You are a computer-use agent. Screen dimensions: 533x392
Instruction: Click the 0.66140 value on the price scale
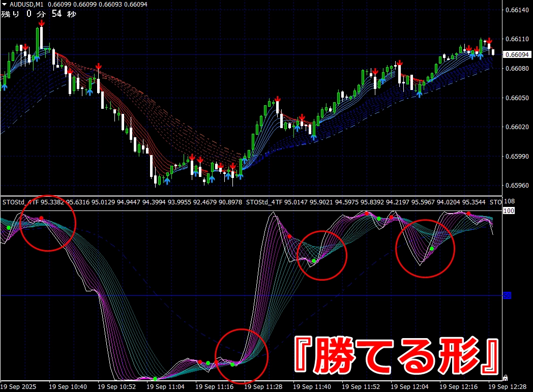tap(517, 10)
